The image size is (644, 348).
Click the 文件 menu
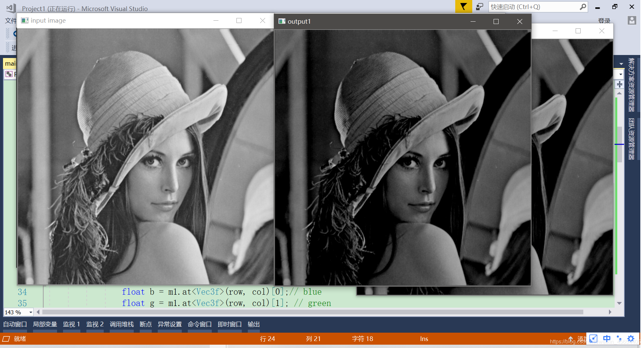(x=11, y=21)
